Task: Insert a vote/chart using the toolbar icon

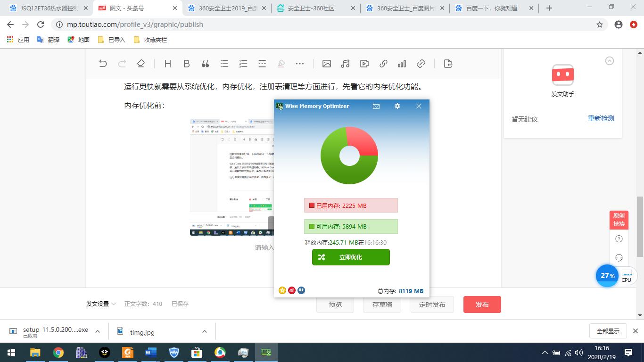Action: coord(401,63)
